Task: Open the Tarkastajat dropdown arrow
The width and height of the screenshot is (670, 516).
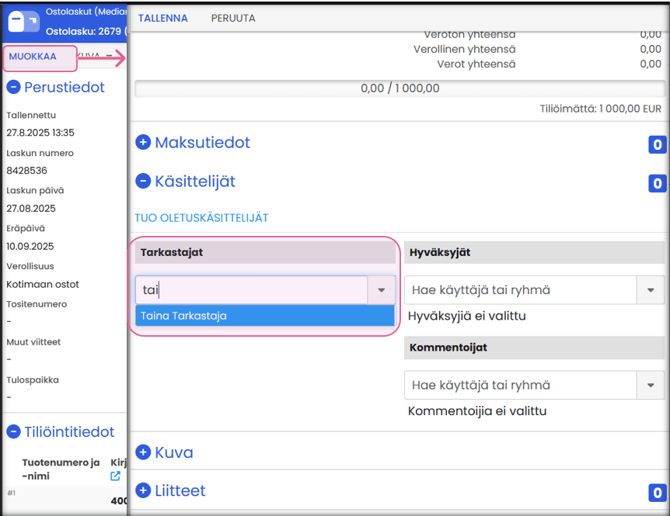Action: [x=381, y=290]
